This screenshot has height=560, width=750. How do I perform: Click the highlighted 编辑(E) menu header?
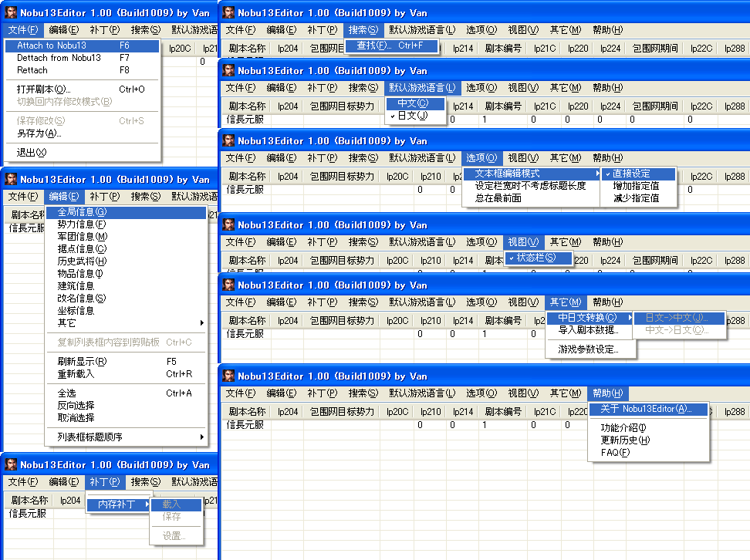(63, 197)
